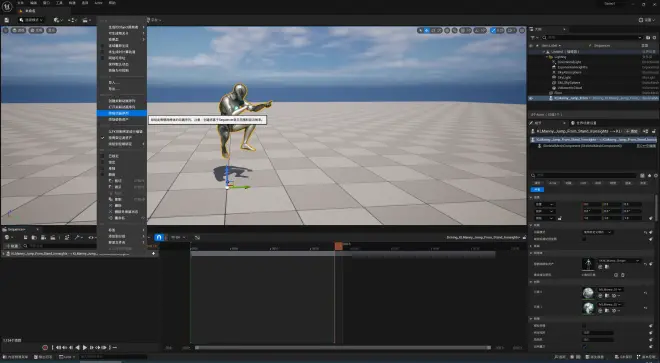Play the sequence forward
660x363 pixels.
click(x=85, y=347)
